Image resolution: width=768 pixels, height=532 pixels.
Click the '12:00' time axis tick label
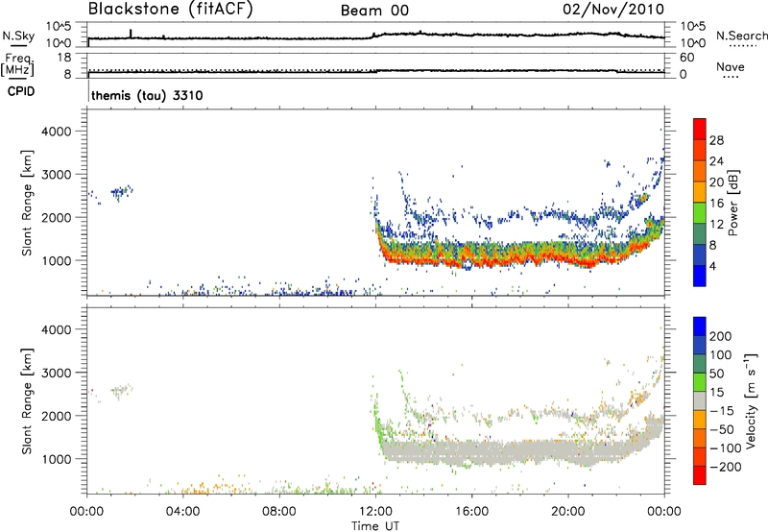point(375,512)
